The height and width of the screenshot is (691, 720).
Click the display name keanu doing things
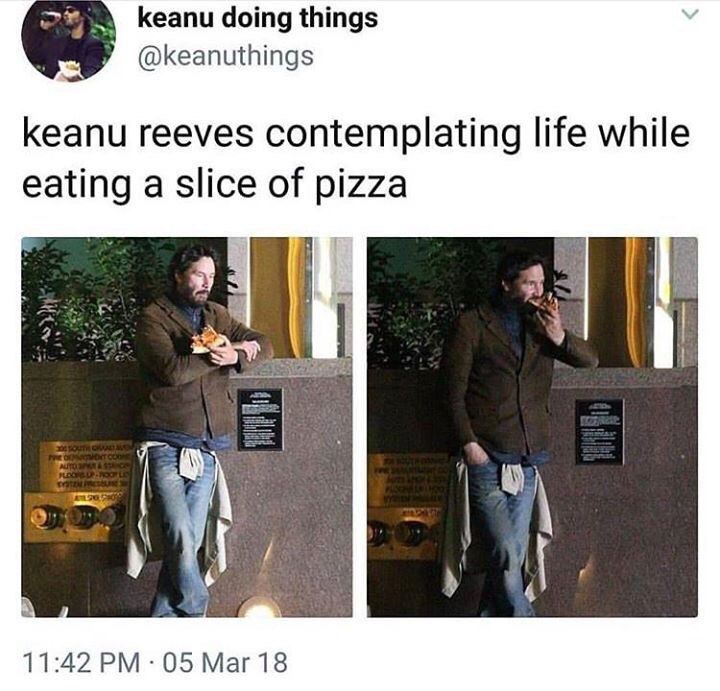point(258,19)
